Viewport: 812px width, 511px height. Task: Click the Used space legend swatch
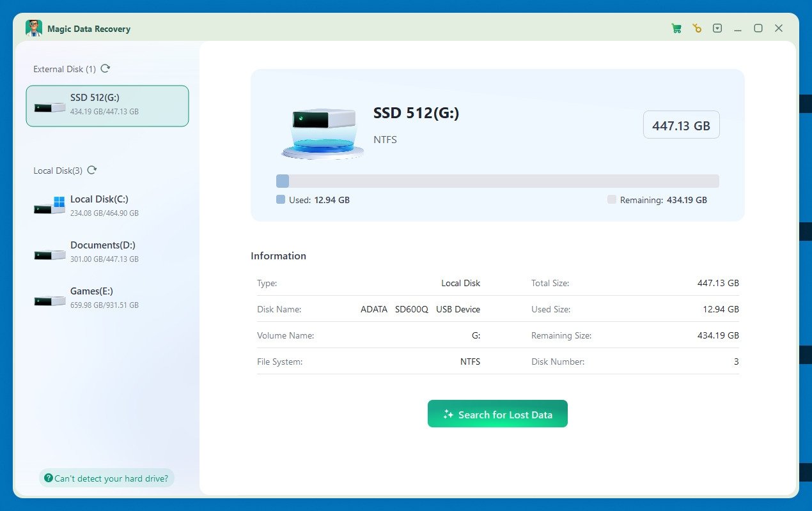click(281, 200)
